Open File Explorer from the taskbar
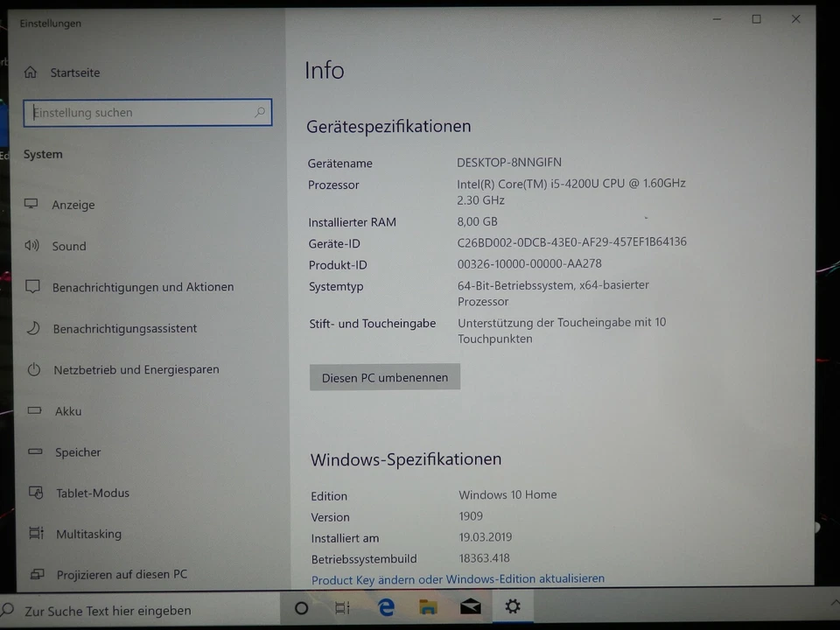The height and width of the screenshot is (630, 840). (427, 606)
